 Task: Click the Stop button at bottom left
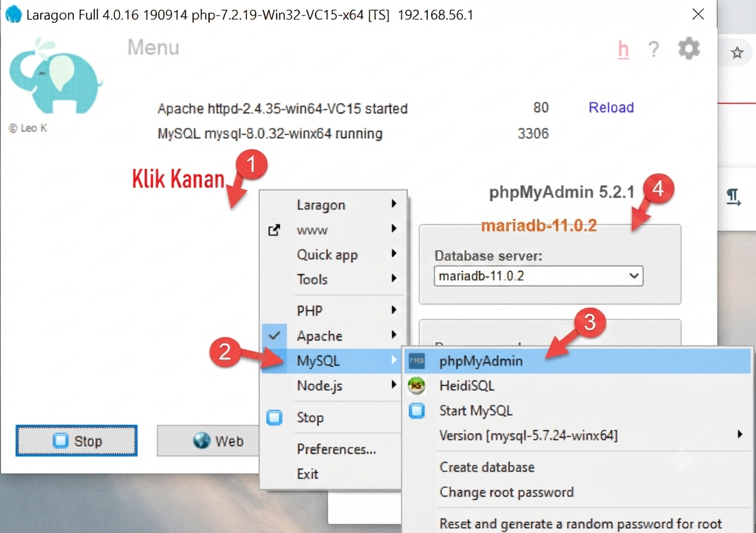coord(76,440)
